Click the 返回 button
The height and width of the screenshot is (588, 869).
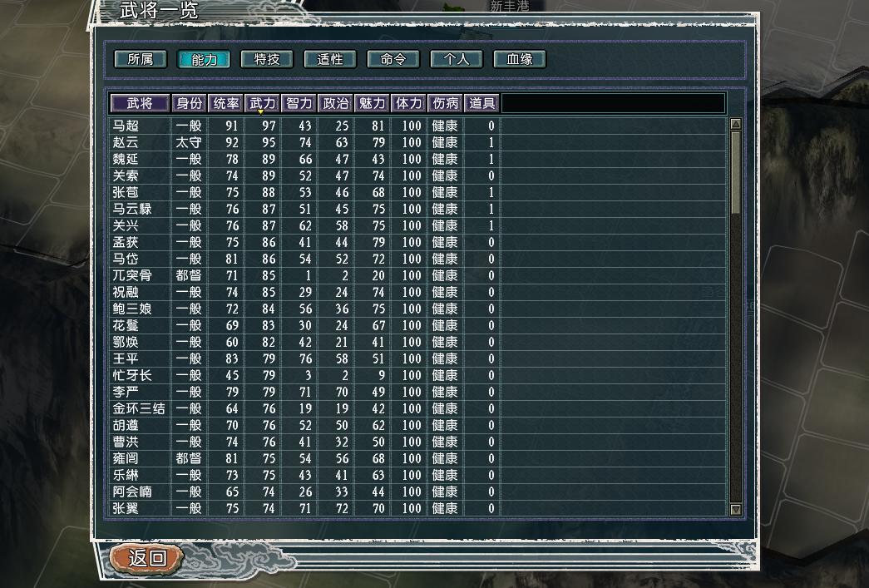pyautogui.click(x=147, y=557)
